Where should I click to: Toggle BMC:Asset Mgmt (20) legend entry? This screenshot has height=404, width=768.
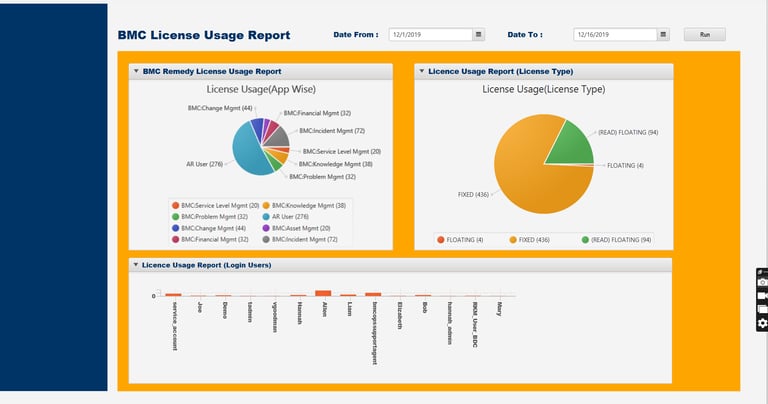[x=296, y=228]
